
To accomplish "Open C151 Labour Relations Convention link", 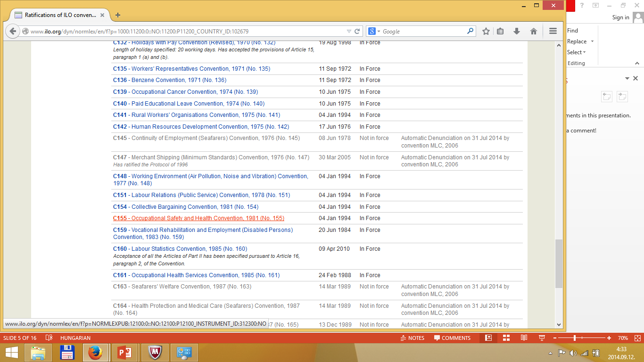I will tap(201, 195).
